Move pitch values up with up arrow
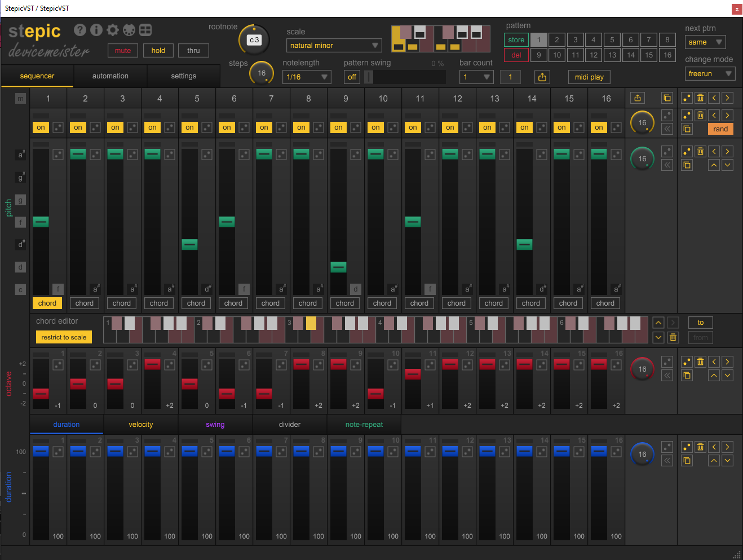The image size is (743, 560). (x=714, y=165)
